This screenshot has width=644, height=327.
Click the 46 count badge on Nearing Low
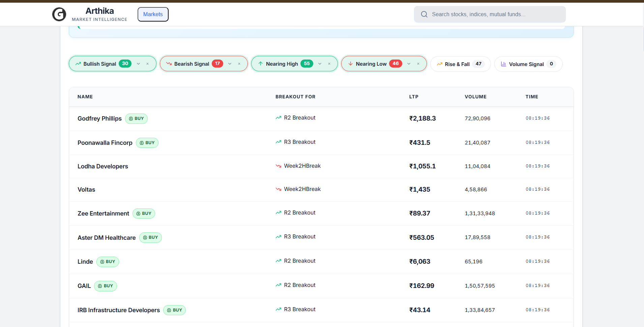coord(396,63)
